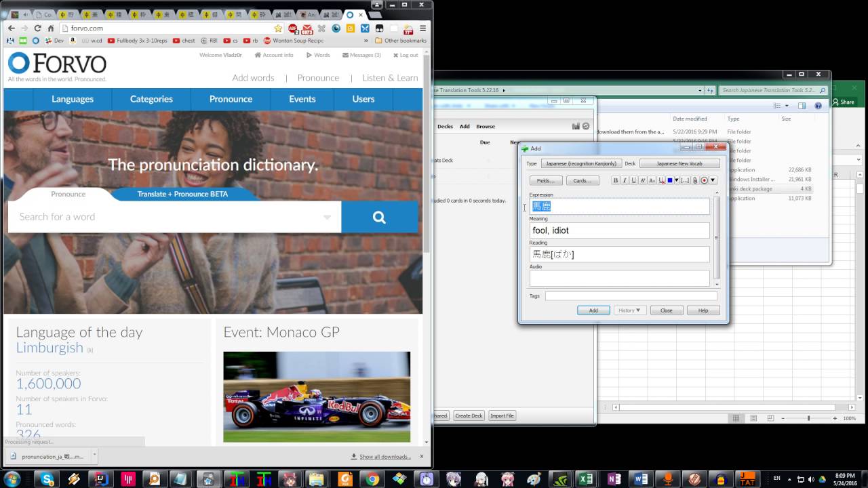The width and height of the screenshot is (868, 488).
Task: Click the Superscript icon in Anki Add dialog
Action: (x=643, y=180)
